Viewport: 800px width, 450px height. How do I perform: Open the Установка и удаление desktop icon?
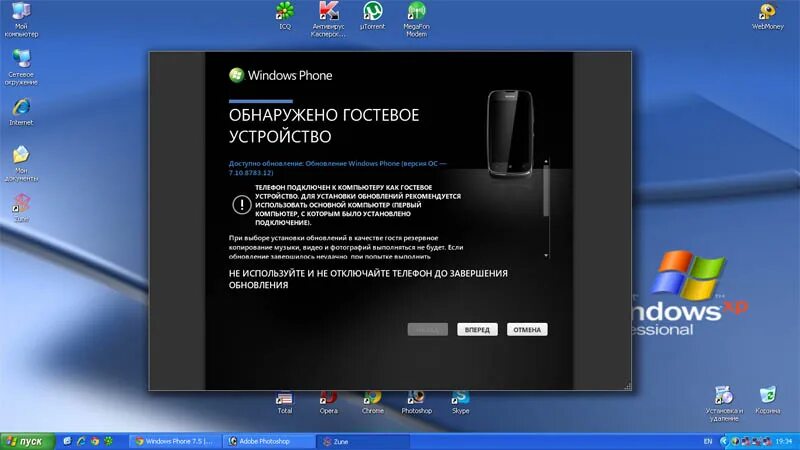click(724, 404)
